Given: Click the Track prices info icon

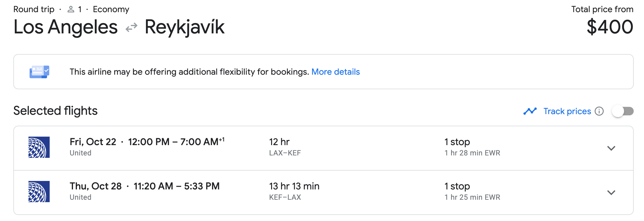Looking at the screenshot, I should 599,111.
